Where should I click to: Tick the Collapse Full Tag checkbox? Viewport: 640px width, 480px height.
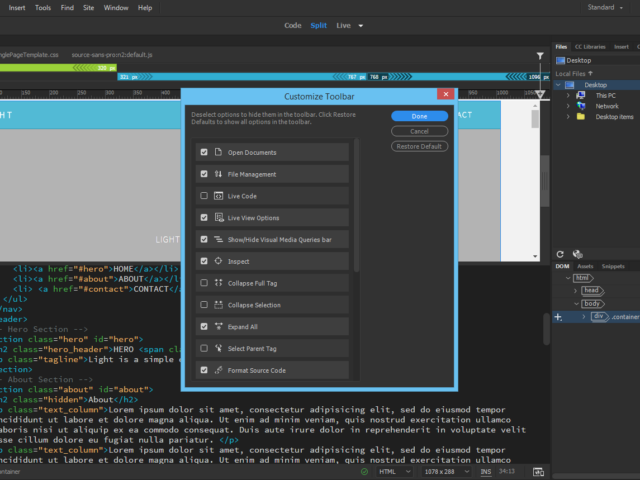(x=205, y=283)
